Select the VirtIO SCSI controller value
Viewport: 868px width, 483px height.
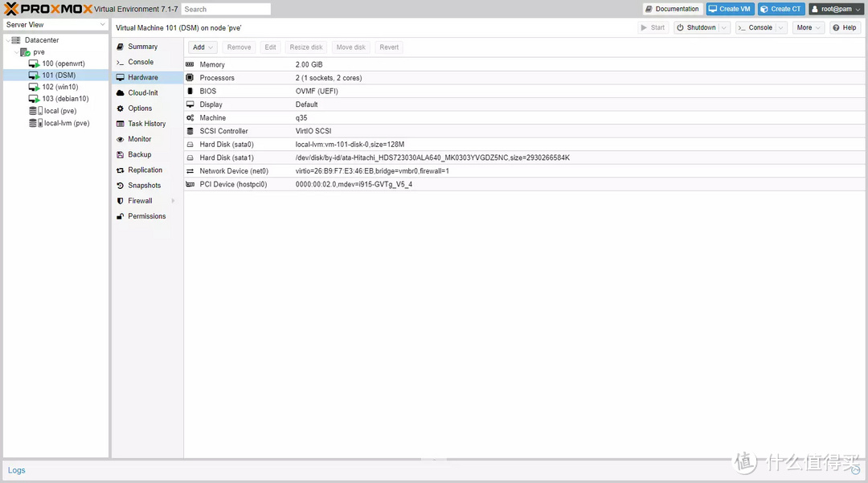point(313,131)
